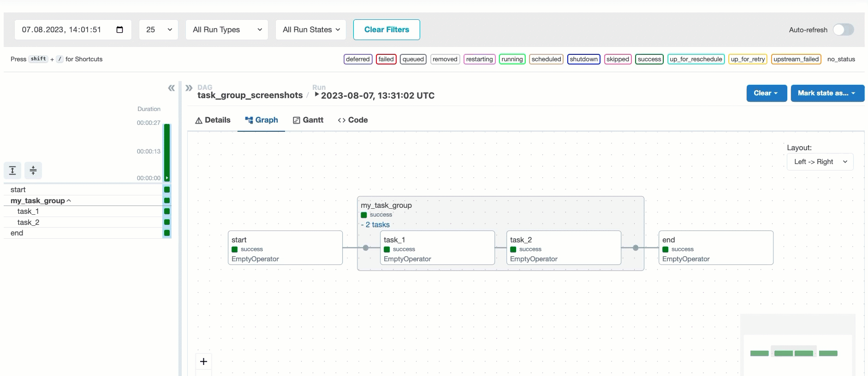Viewport: 868px width, 376px height.
Task: Open the Mark state as button
Action: (827, 93)
